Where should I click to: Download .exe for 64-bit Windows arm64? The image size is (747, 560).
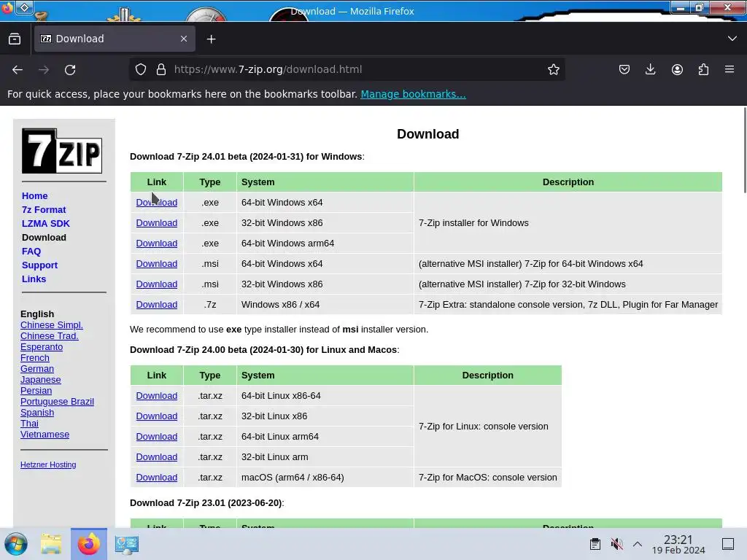coord(157,244)
